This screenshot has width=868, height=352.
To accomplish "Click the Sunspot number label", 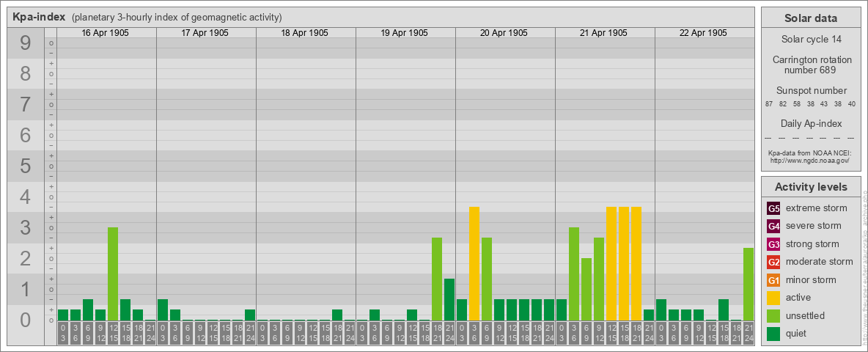I will [x=811, y=90].
